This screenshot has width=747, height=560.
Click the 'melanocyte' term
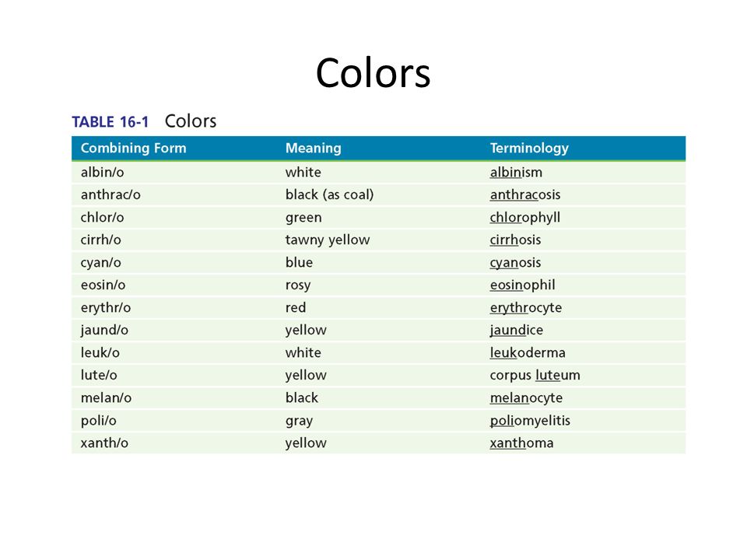coord(527,398)
